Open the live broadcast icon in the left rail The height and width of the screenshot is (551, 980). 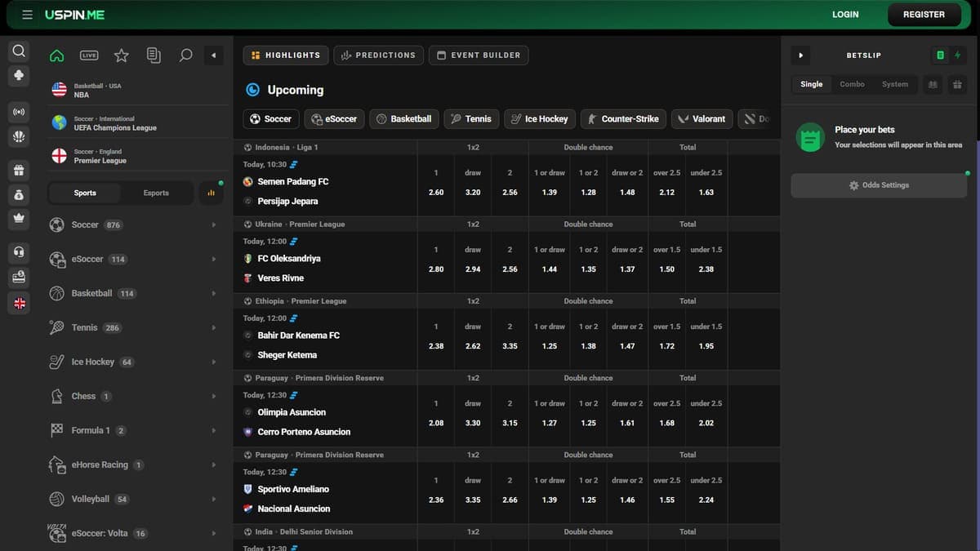click(x=20, y=111)
